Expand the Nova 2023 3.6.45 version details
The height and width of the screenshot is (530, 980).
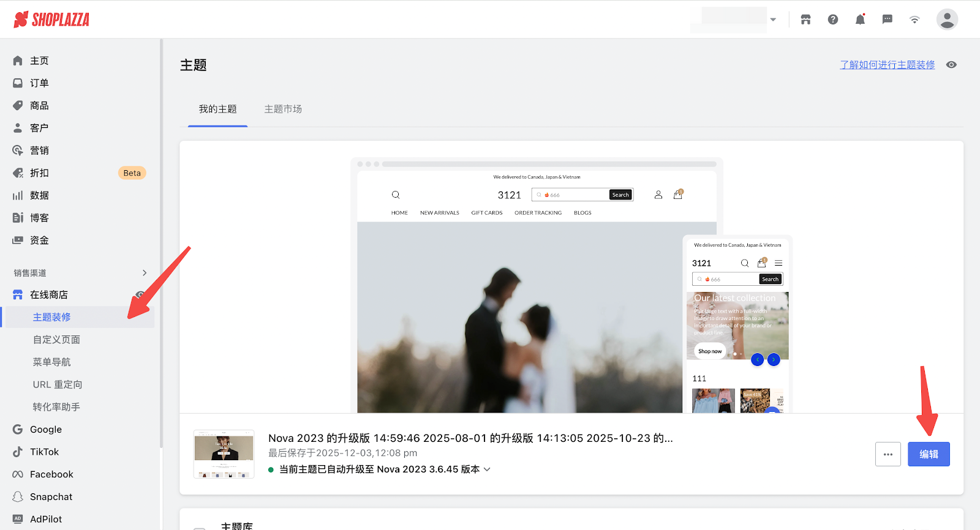coord(487,469)
